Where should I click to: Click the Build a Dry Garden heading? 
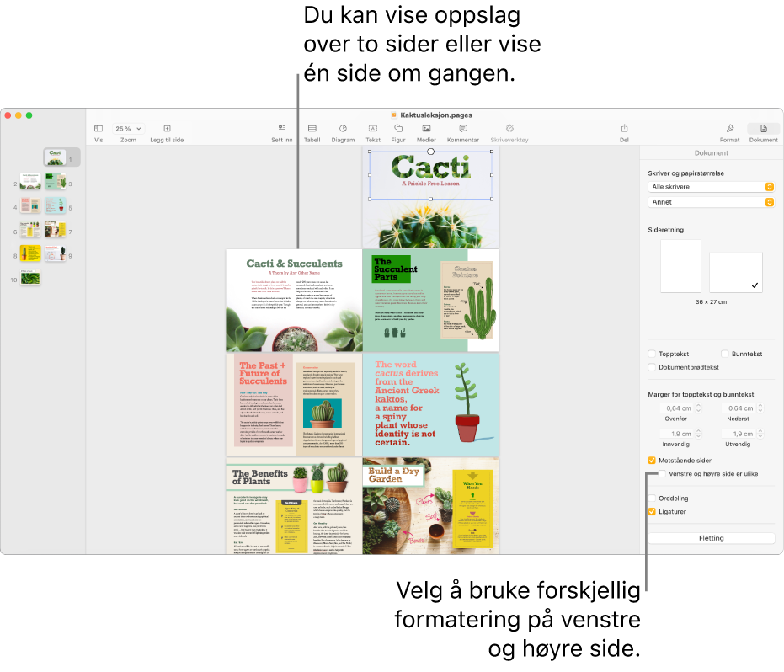[x=393, y=475]
